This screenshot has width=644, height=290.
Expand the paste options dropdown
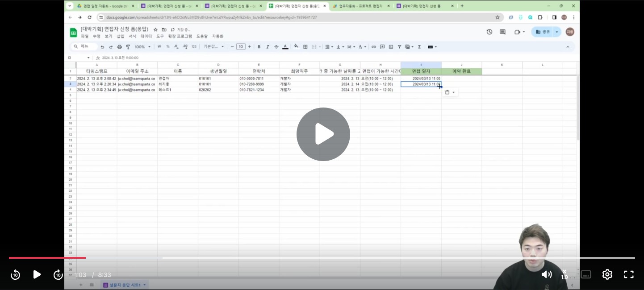454,92
